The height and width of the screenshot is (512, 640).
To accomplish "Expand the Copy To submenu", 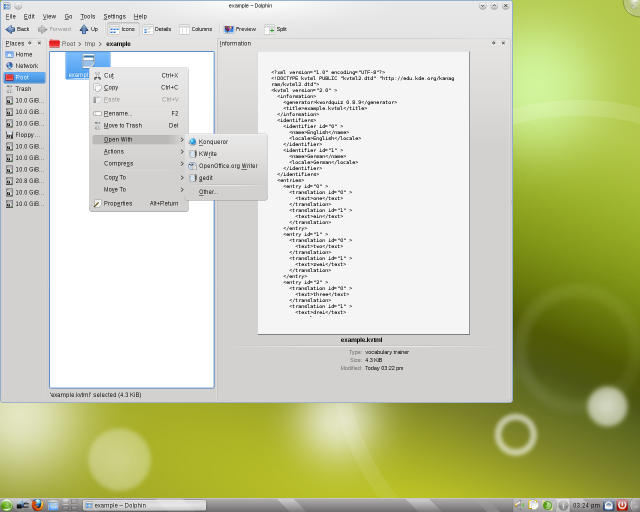I will (115, 177).
